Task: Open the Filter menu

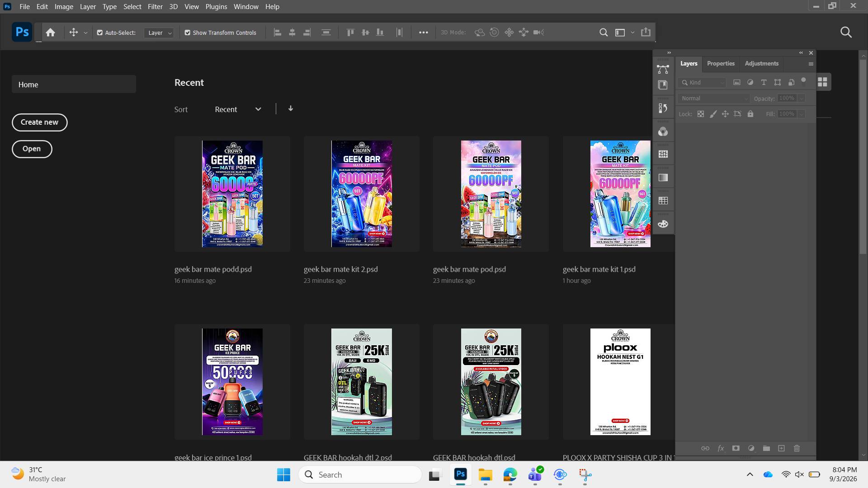Action: tap(155, 7)
